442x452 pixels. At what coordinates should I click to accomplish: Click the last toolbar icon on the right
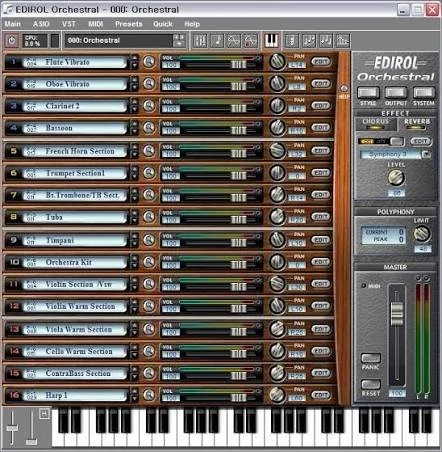point(343,41)
